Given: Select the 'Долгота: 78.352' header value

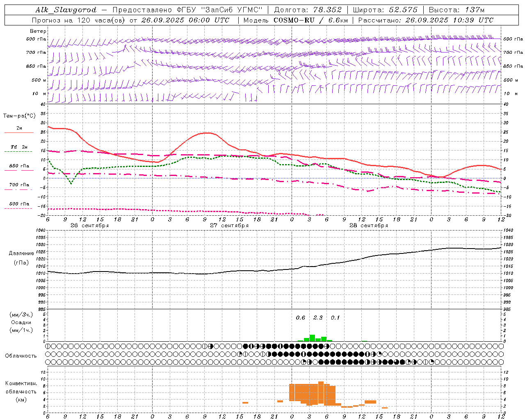Looking at the screenshot, I should click(x=308, y=10).
